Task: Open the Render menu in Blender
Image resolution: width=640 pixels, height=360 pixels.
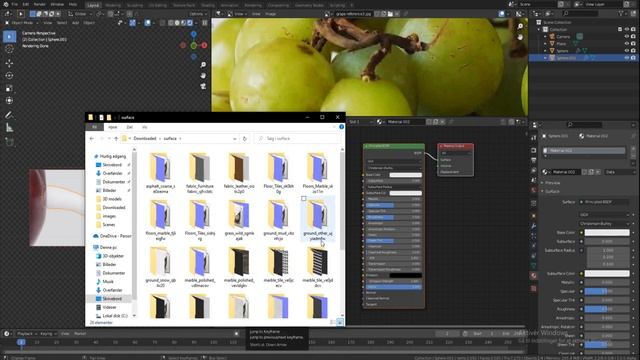Action: pos(40,4)
